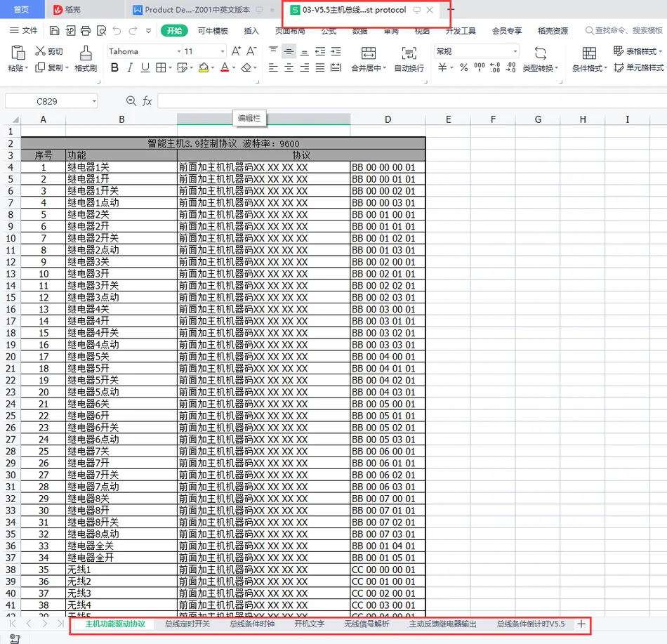Image resolution: width=667 pixels, height=644 pixels.
Task: Click the Save icon in quick toolbar
Action: (x=54, y=31)
